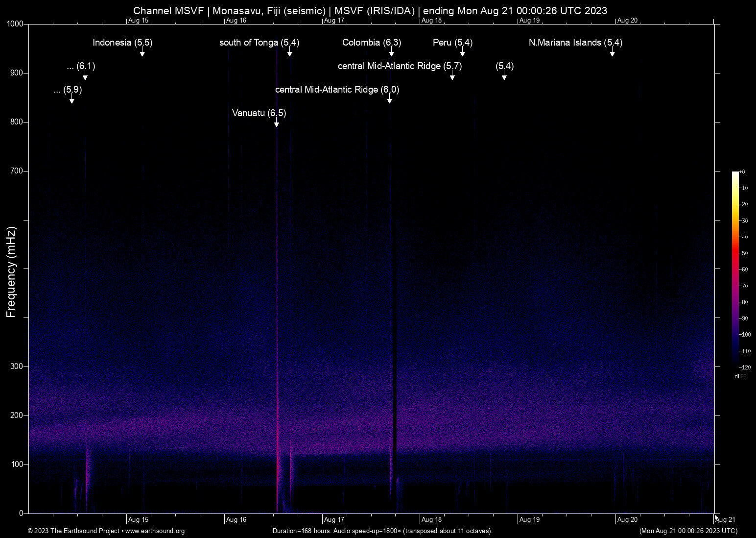The image size is (756, 538).
Task: Click the +0 value on the color scale
Action: pyautogui.click(x=742, y=172)
